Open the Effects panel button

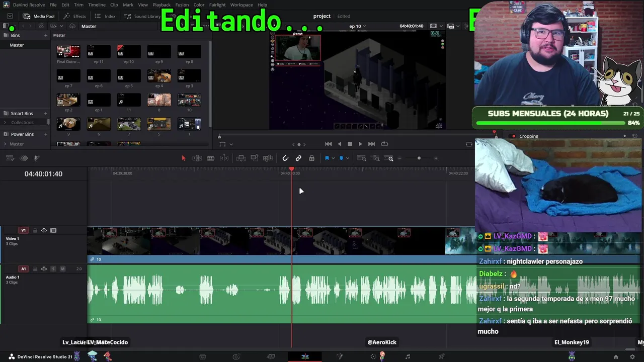(74, 16)
